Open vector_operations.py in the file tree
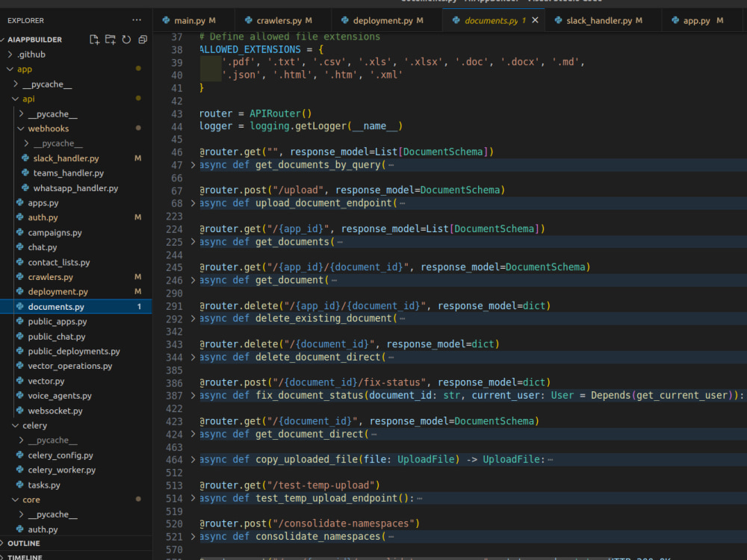This screenshot has height=560, width=747. 70,366
